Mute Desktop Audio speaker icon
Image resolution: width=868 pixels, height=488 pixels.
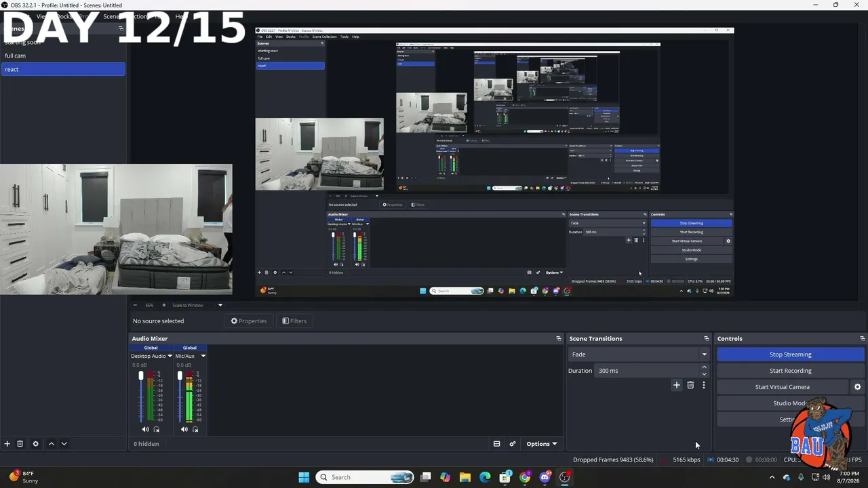pos(145,429)
